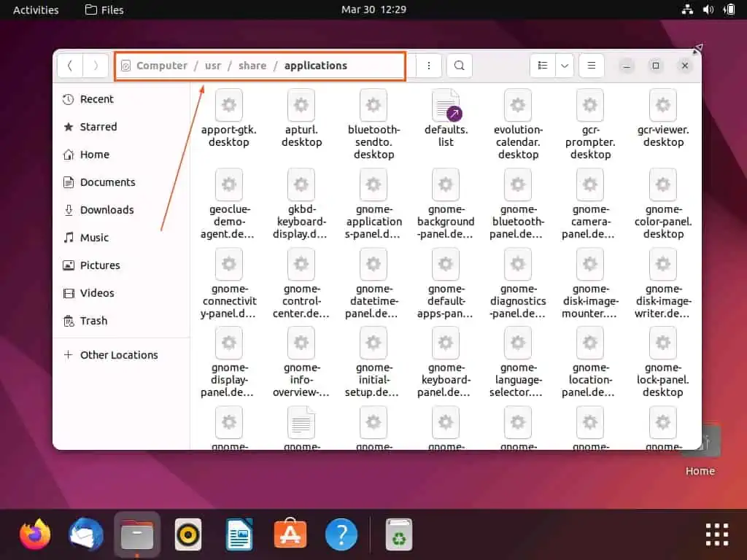This screenshot has height=560, width=747.
Task: Open the hamburger main menu
Action: click(x=591, y=66)
